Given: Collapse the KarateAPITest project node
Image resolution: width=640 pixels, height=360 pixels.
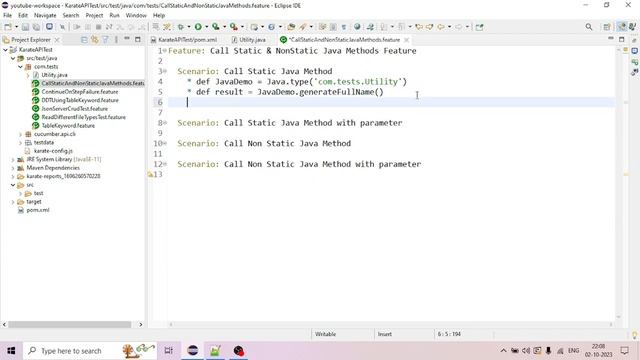Looking at the screenshot, I should (6, 50).
